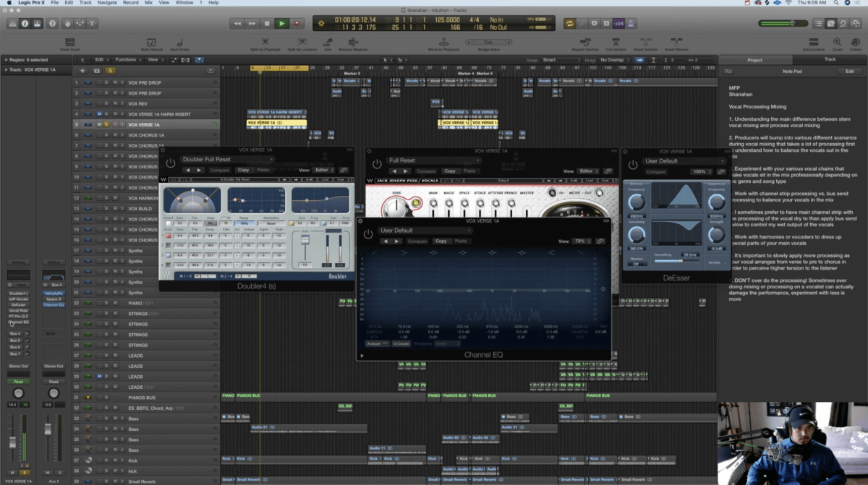Viewport: 868px width, 485px height.
Task: Open Quick Help question mark button
Action: click(52, 24)
